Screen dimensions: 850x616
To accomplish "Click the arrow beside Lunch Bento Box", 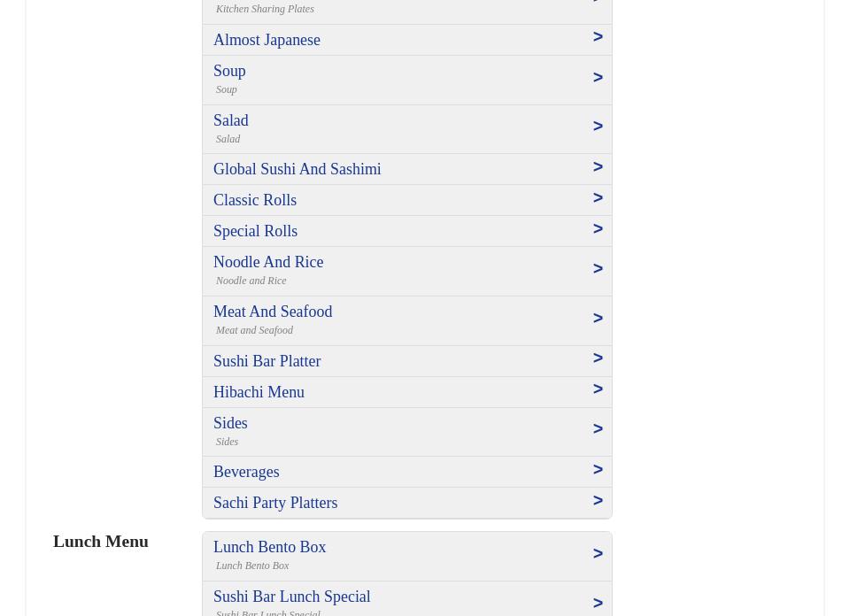I will click(598, 554).
